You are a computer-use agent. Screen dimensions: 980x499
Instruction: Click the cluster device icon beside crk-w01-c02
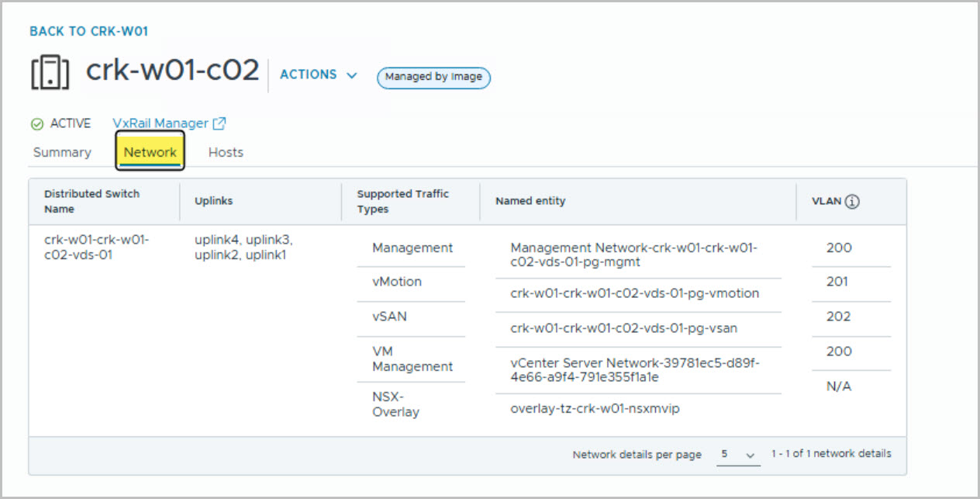pyautogui.click(x=50, y=71)
